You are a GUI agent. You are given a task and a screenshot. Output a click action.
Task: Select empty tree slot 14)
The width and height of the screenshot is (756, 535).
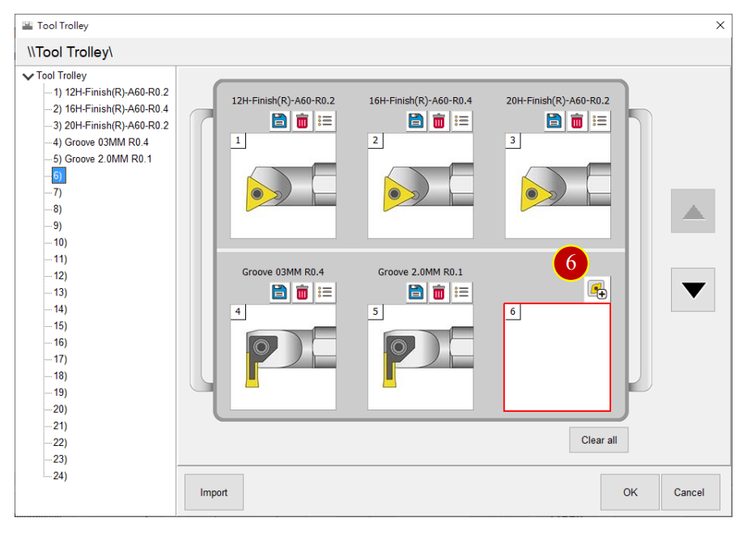[x=60, y=309]
